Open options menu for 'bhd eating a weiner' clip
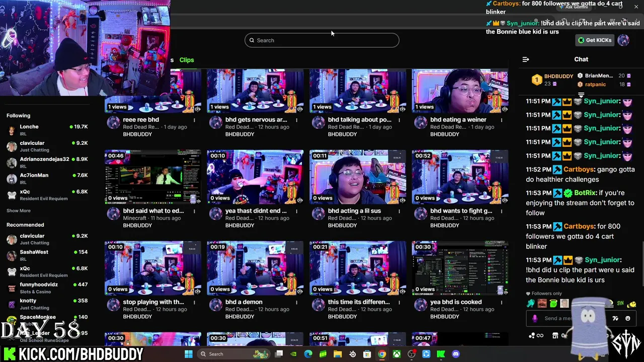The height and width of the screenshot is (362, 644). point(502,120)
